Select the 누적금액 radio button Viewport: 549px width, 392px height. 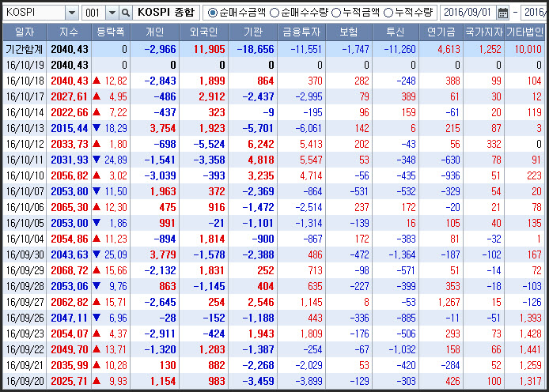pyautogui.click(x=336, y=13)
